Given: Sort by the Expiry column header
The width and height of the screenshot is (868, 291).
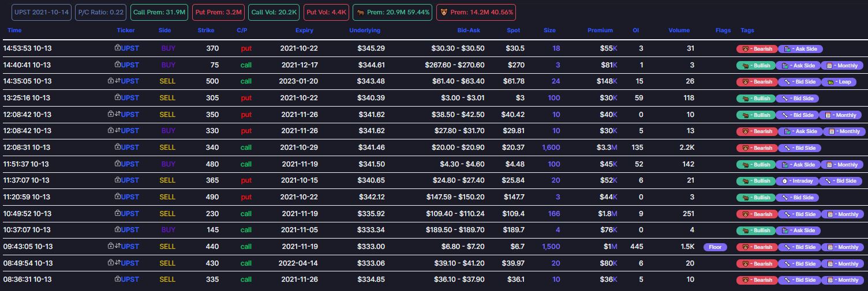Looking at the screenshot, I should point(304,31).
